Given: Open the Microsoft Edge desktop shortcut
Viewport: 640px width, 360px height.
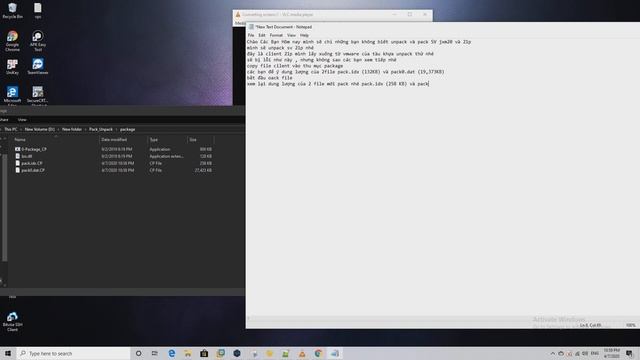Looking at the screenshot, I should click(12, 96).
